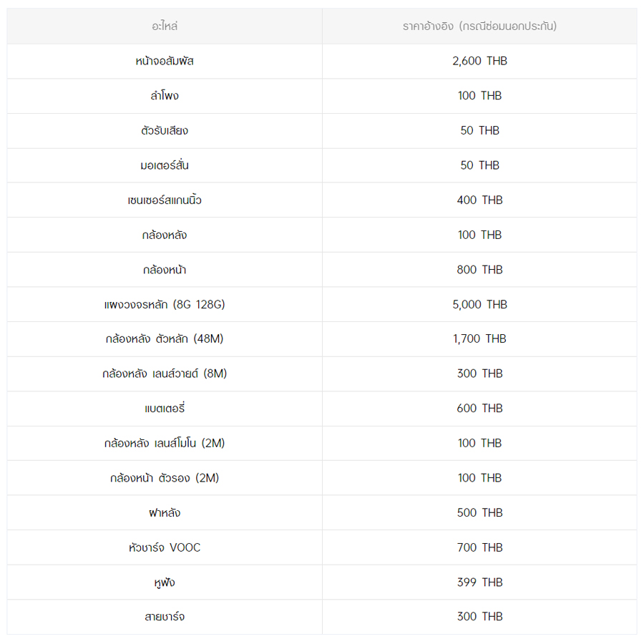
Task: Click the ตัวรับเสียง row label
Action: point(165,131)
